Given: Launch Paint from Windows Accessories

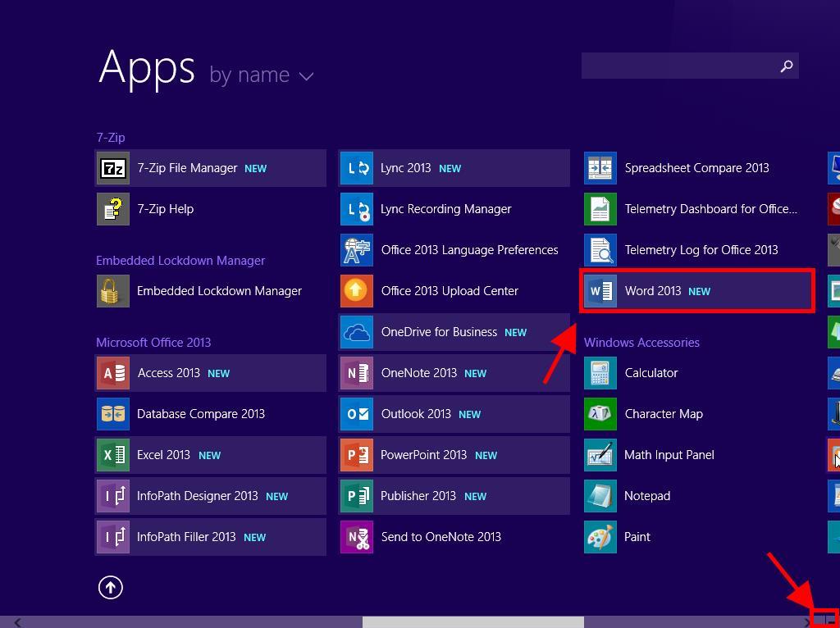Looking at the screenshot, I should click(x=600, y=537).
